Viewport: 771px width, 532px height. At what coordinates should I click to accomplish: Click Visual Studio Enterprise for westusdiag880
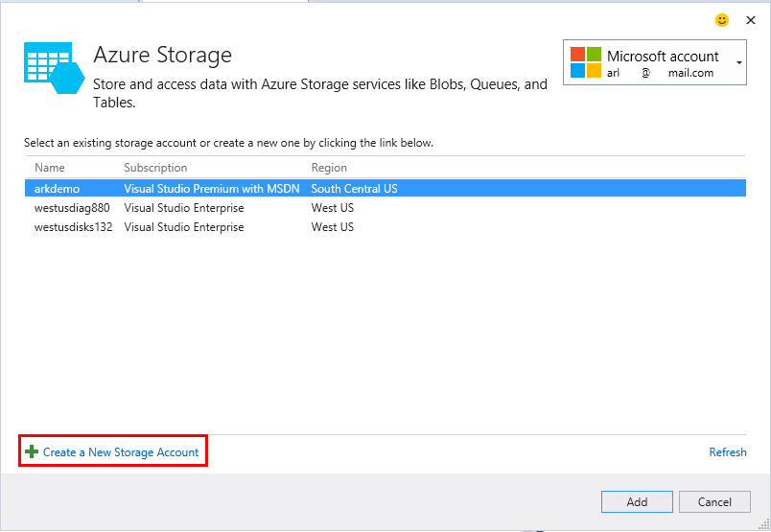pyautogui.click(x=184, y=208)
